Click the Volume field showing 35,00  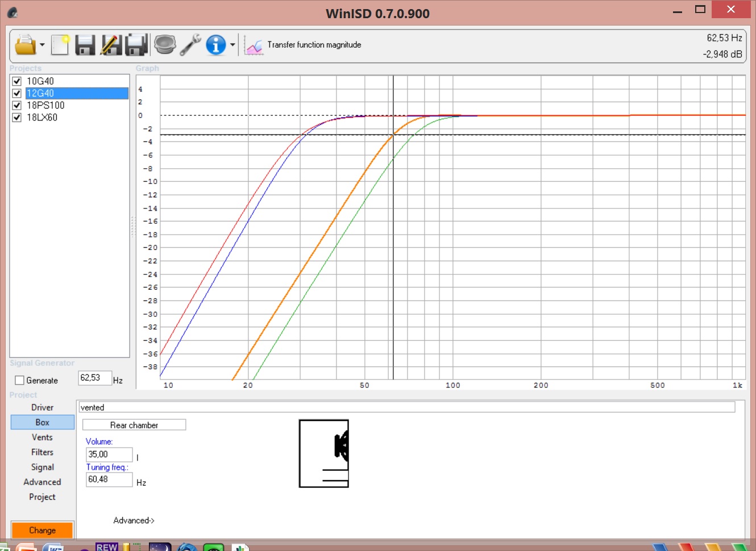[x=109, y=454]
